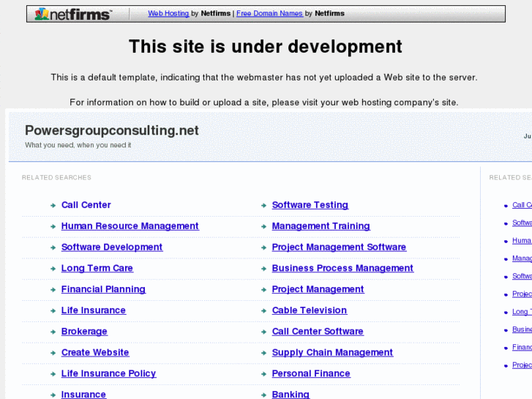
Task: Click arrow bullet beside Personal Finance
Action: pos(263,374)
